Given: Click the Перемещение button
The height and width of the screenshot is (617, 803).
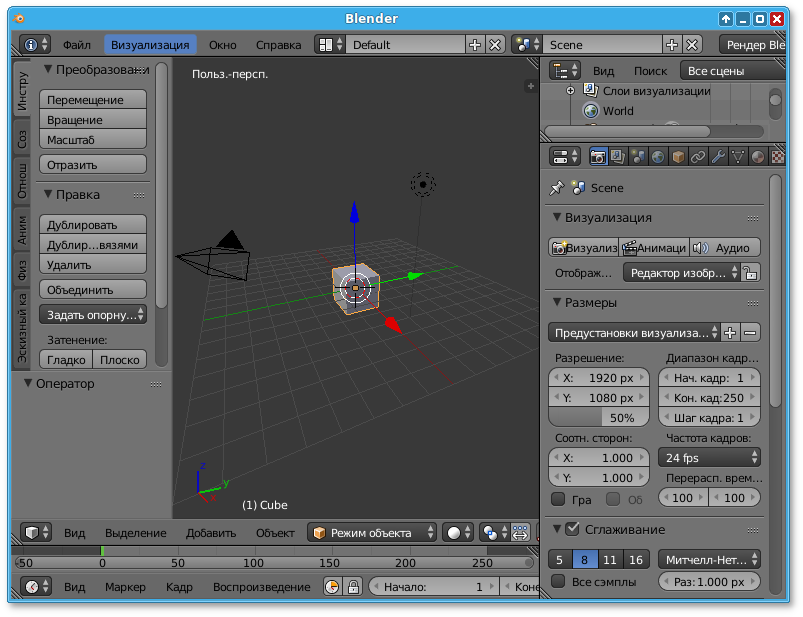Looking at the screenshot, I should [93, 99].
